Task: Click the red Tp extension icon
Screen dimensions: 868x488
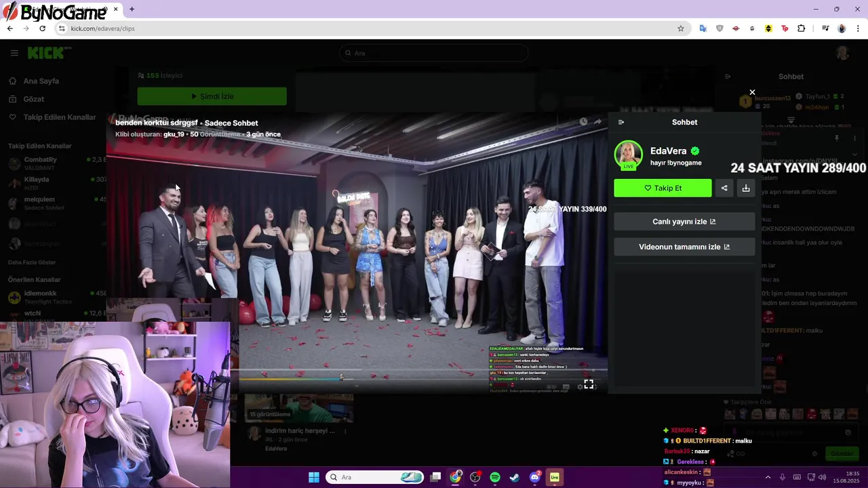Action: (785, 28)
